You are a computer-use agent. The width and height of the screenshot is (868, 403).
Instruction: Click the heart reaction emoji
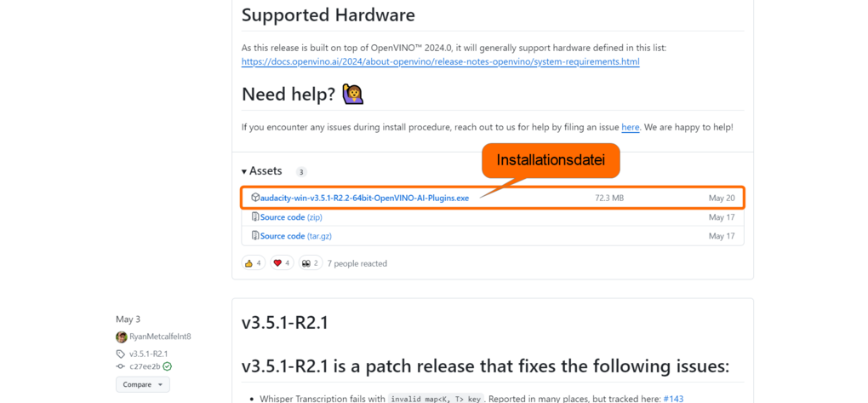point(277,263)
